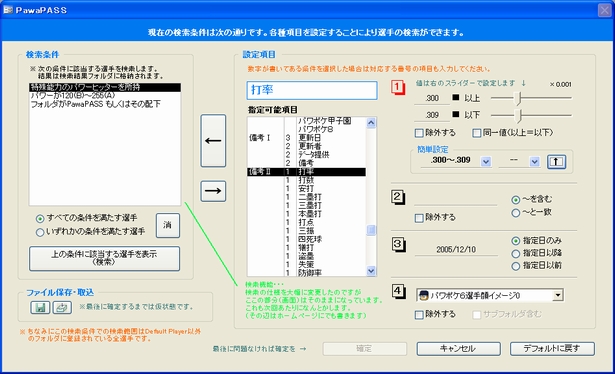
Task: Click the 2005/12/10 date field
Action: tap(456, 250)
